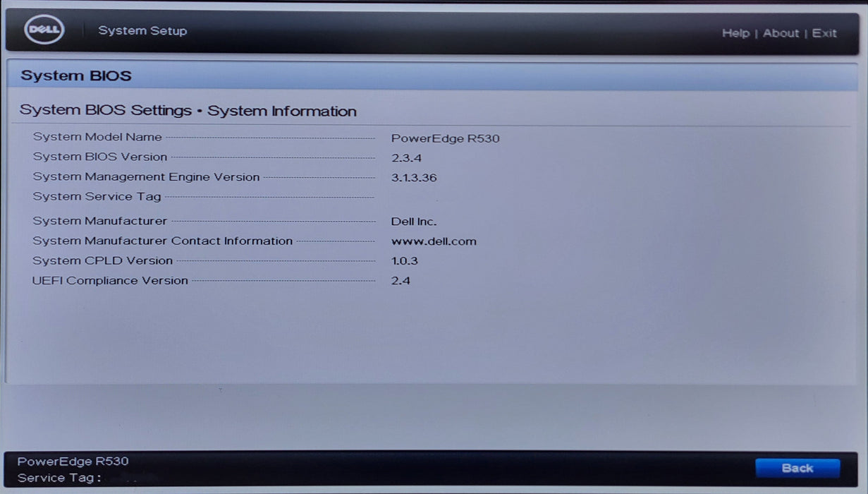The height and width of the screenshot is (494, 868).
Task: Click the PowerEdge R530 model value
Action: point(446,138)
